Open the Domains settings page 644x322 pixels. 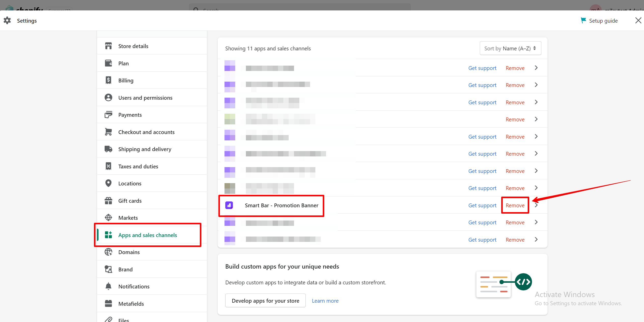(129, 252)
